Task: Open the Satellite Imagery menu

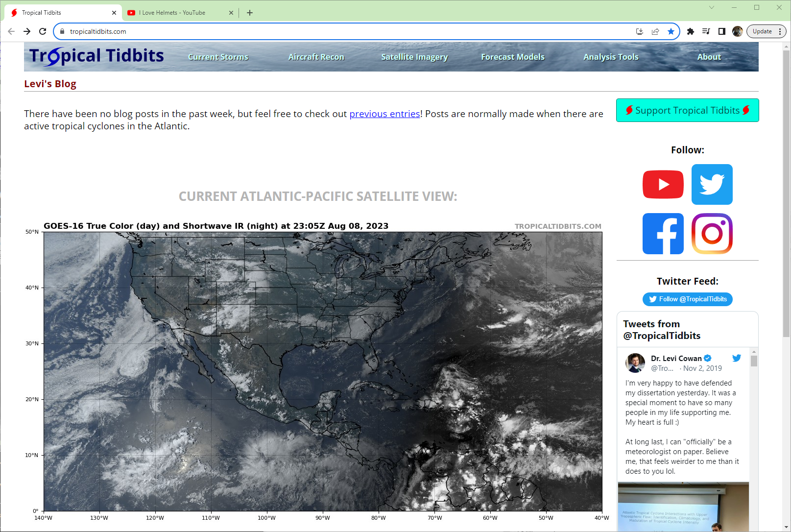Action: pos(414,57)
